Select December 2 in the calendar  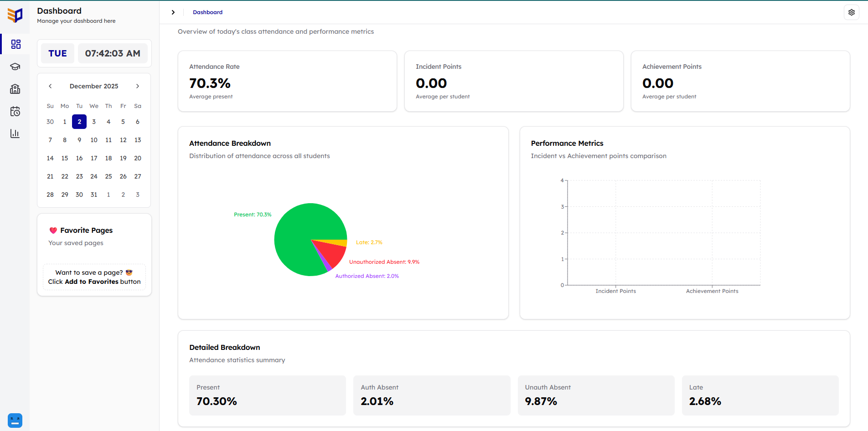click(79, 122)
